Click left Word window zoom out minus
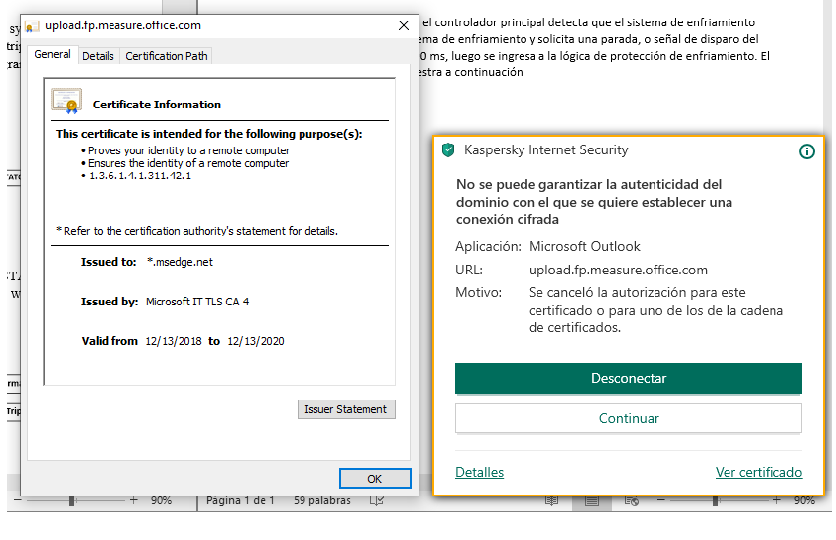Image resolution: width=836 pixels, height=540 pixels. [x=18, y=499]
